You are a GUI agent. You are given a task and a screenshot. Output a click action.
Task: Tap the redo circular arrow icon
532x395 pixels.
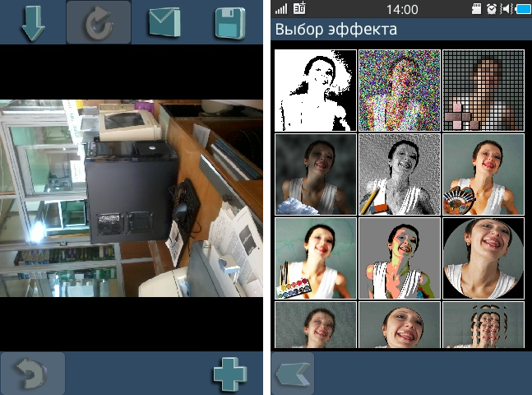point(99,22)
